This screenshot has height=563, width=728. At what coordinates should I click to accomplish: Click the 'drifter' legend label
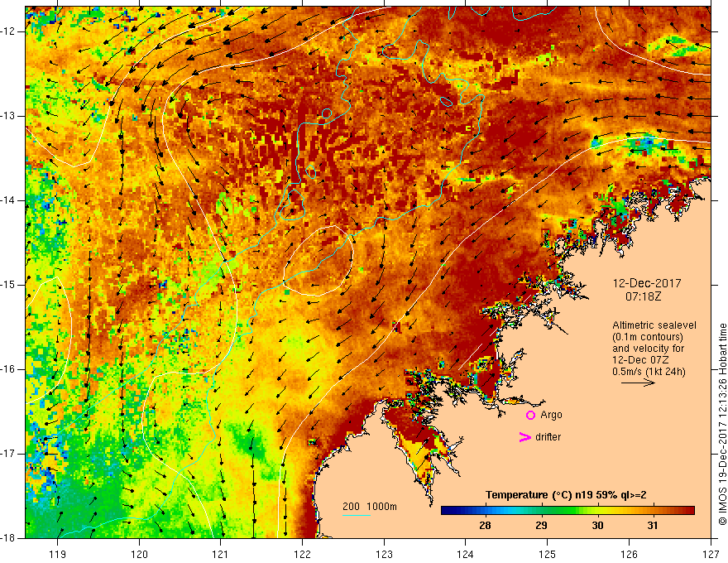pyautogui.click(x=548, y=437)
